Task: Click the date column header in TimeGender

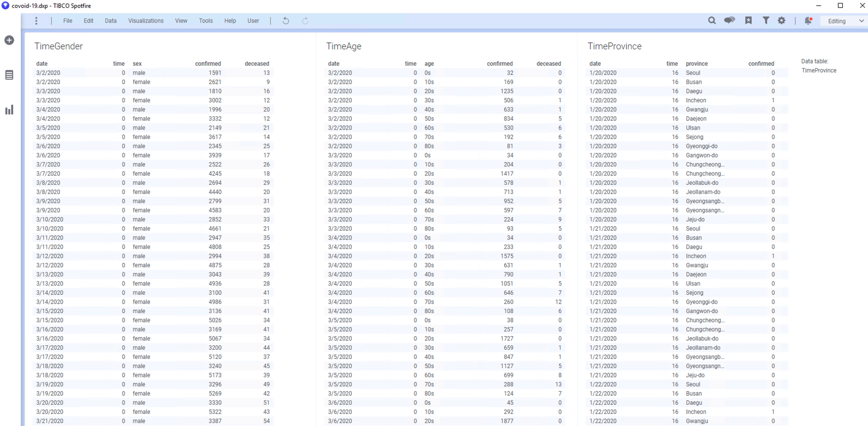Action: (42, 64)
